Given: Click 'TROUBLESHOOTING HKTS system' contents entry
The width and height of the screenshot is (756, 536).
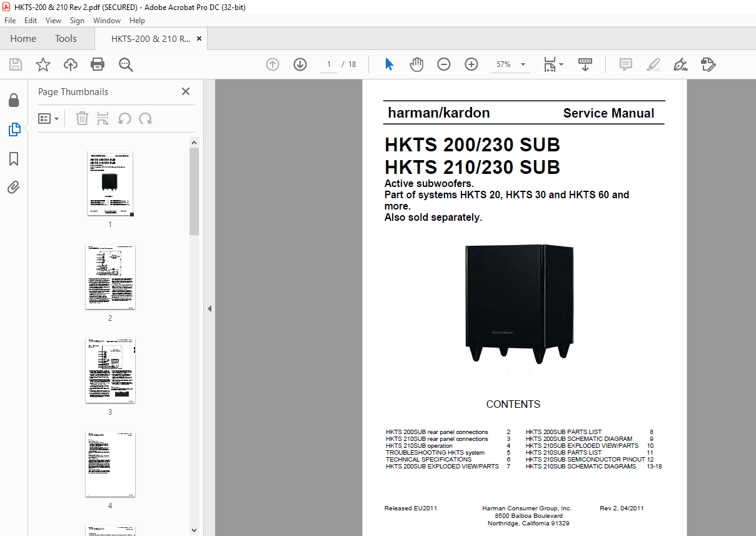Looking at the screenshot, I should 435,453.
